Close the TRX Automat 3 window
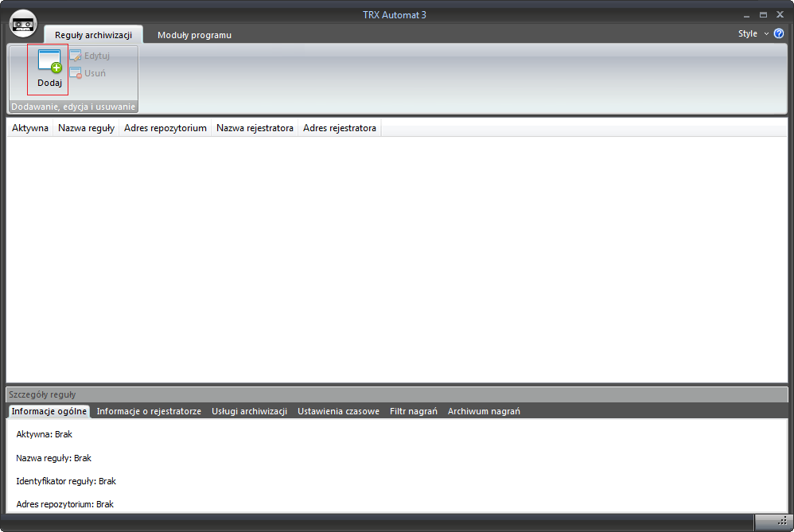 (780, 14)
